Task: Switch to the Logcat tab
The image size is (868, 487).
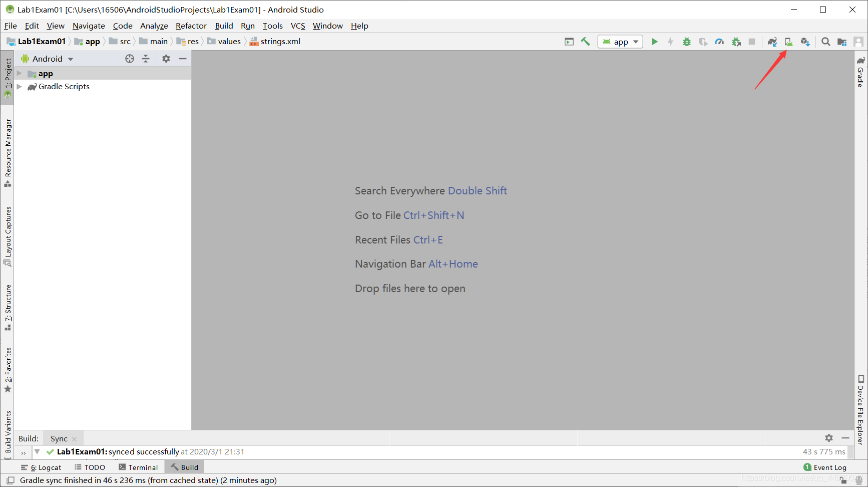Action: 41,467
